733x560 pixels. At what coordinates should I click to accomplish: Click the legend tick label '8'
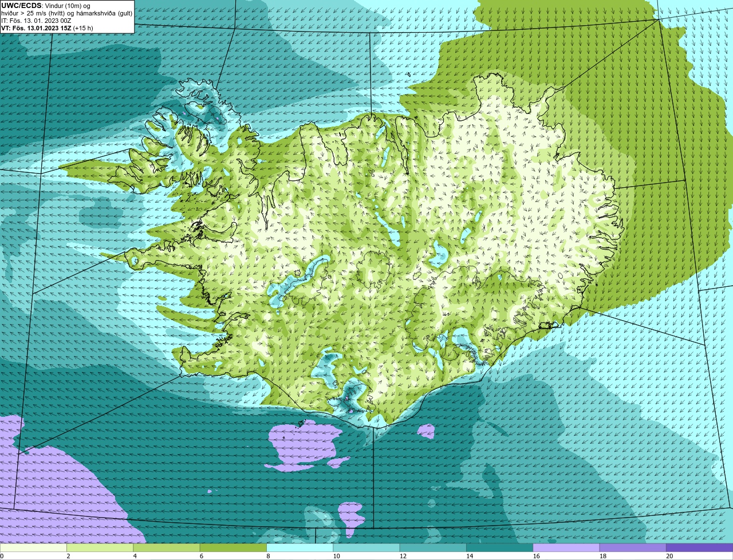pyautogui.click(x=268, y=556)
